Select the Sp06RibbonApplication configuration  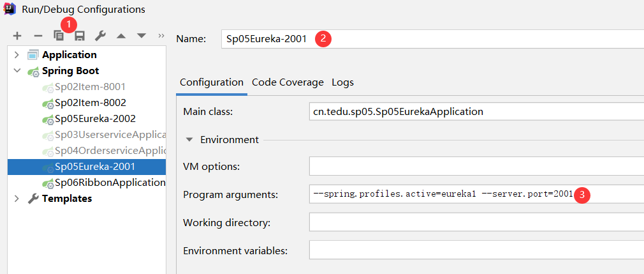pos(110,183)
